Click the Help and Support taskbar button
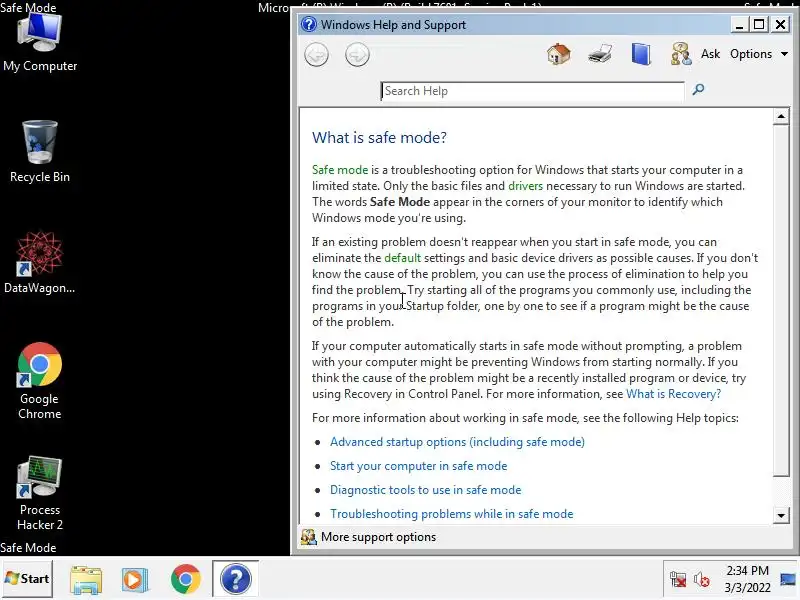The image size is (800, 600). point(236,579)
